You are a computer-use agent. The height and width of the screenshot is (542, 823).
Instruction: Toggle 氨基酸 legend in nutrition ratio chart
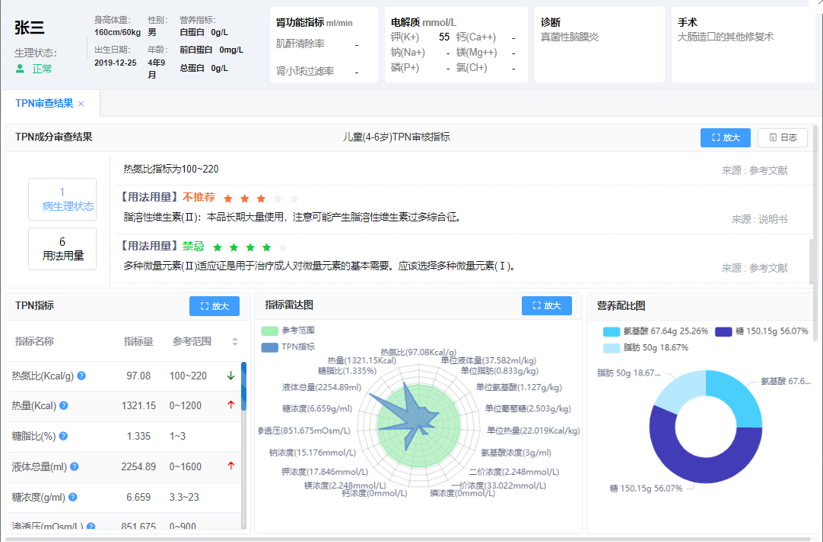[610, 331]
